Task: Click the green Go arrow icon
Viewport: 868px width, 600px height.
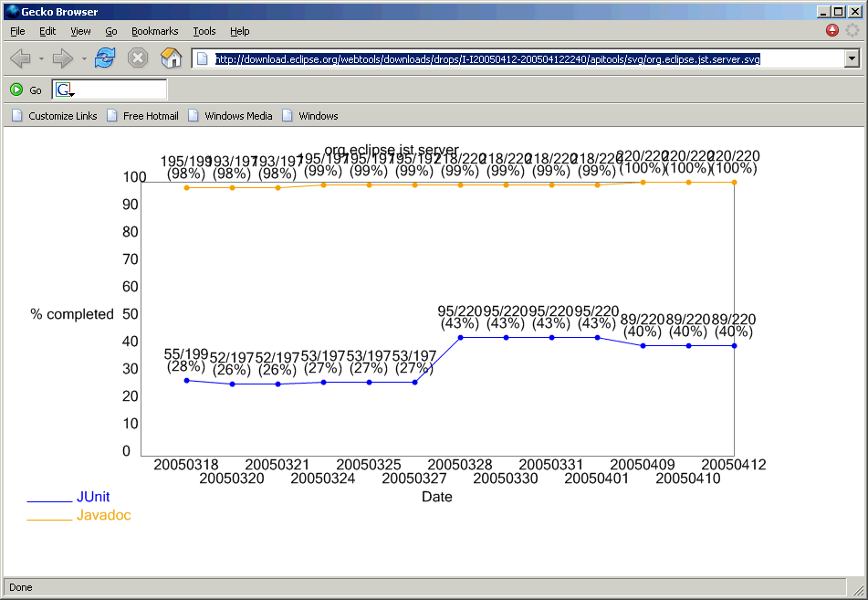Action: [16, 89]
